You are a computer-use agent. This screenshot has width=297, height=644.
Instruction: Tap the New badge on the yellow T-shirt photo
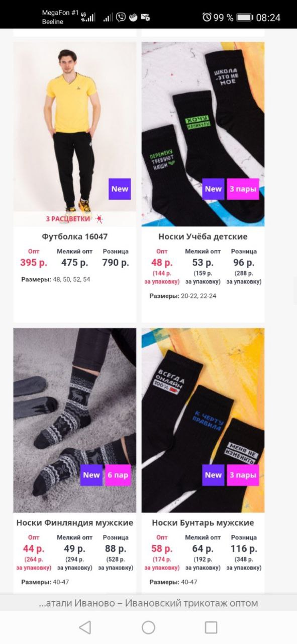120,189
